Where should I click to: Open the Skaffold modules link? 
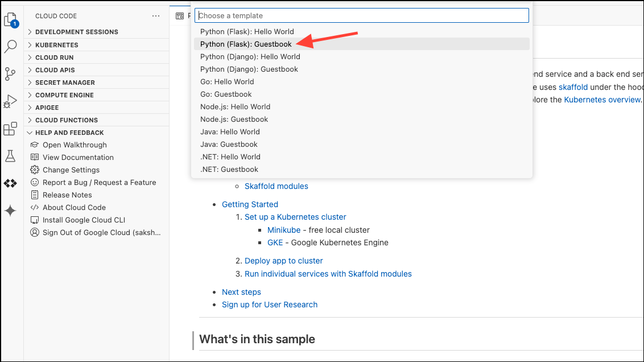pos(276,186)
